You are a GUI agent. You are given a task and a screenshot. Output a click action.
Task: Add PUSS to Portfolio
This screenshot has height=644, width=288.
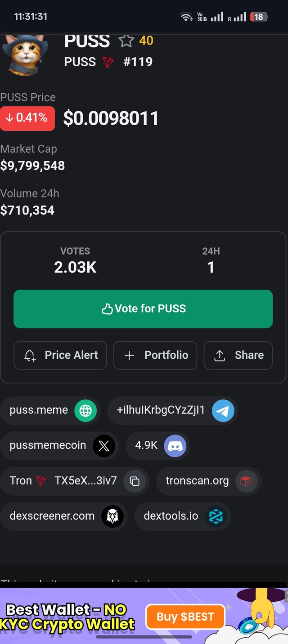[x=155, y=355]
